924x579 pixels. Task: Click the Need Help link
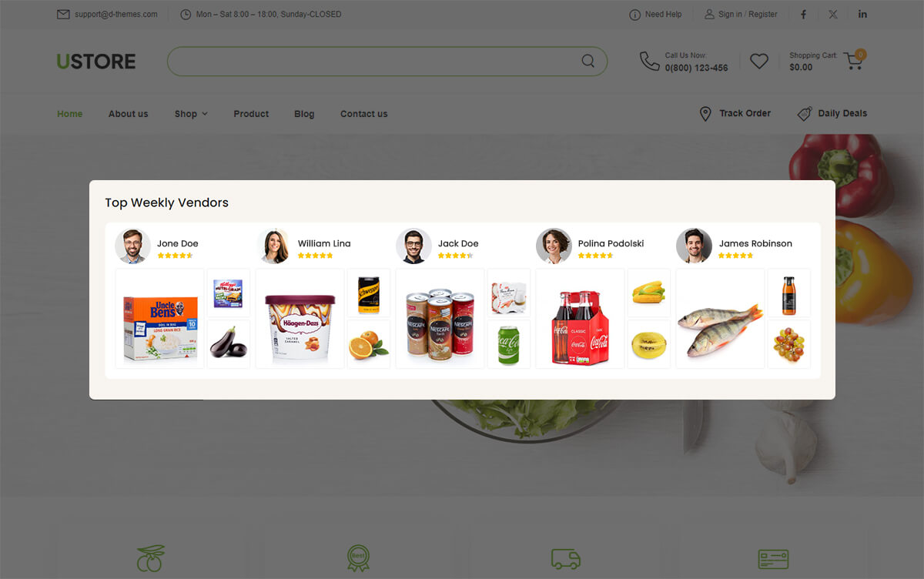coord(663,14)
